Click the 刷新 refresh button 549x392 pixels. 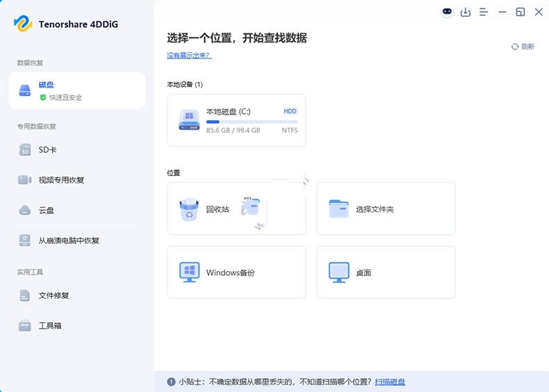coord(523,47)
